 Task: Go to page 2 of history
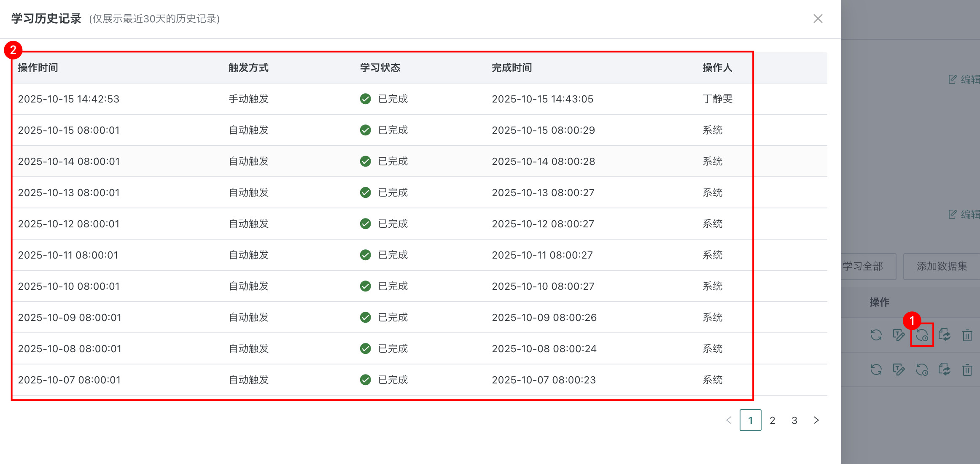click(x=772, y=420)
